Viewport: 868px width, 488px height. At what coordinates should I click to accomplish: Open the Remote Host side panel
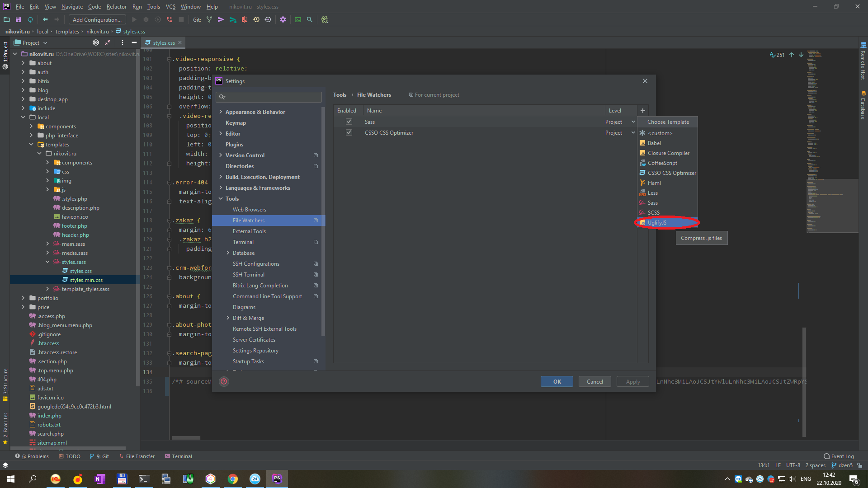(x=863, y=61)
